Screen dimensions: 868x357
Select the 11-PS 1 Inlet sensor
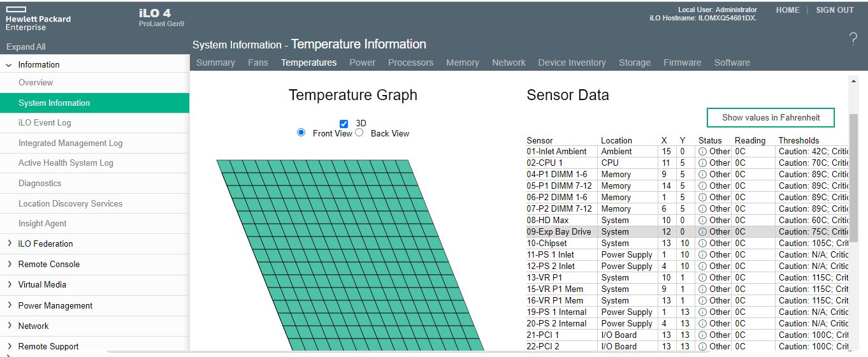pos(688,255)
